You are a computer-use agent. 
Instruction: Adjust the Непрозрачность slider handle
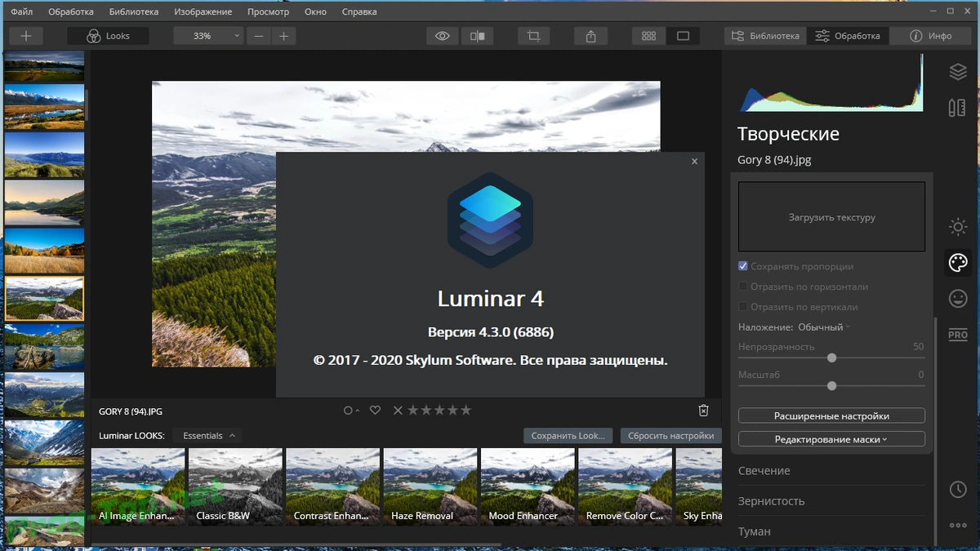(831, 358)
